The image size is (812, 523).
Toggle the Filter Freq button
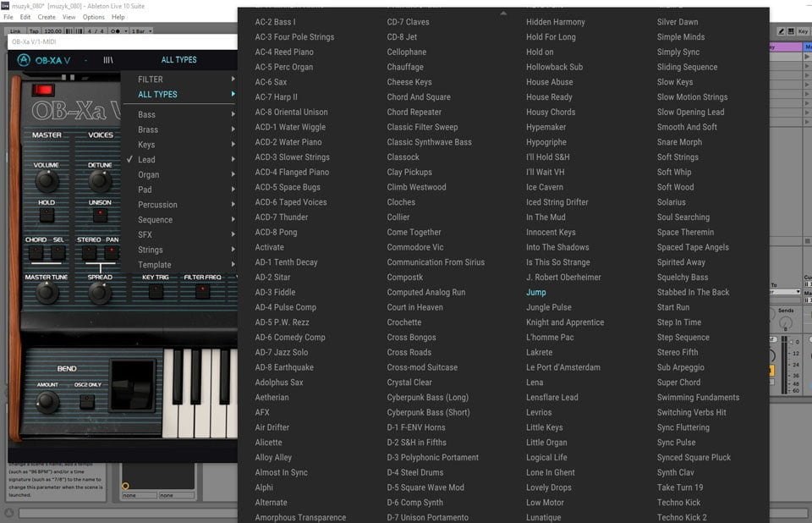tap(202, 291)
